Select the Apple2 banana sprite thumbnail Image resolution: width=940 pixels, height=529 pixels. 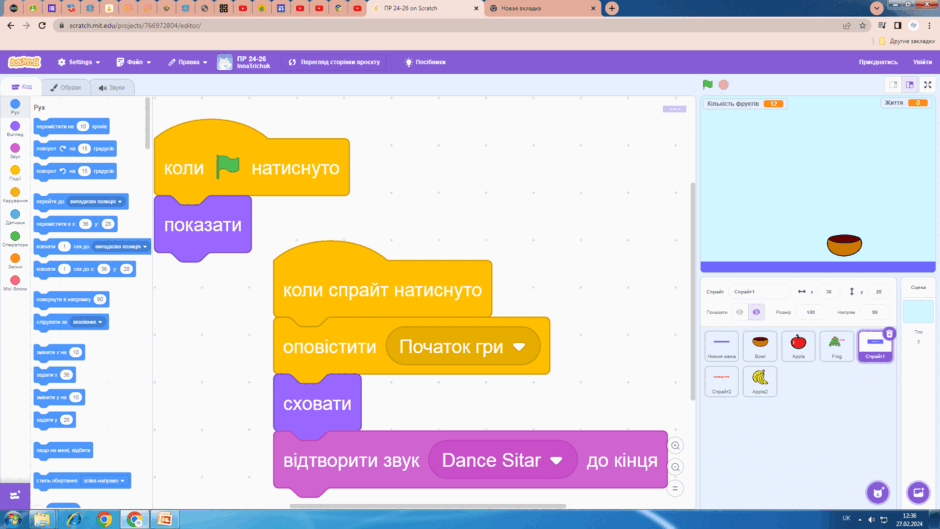(x=760, y=381)
